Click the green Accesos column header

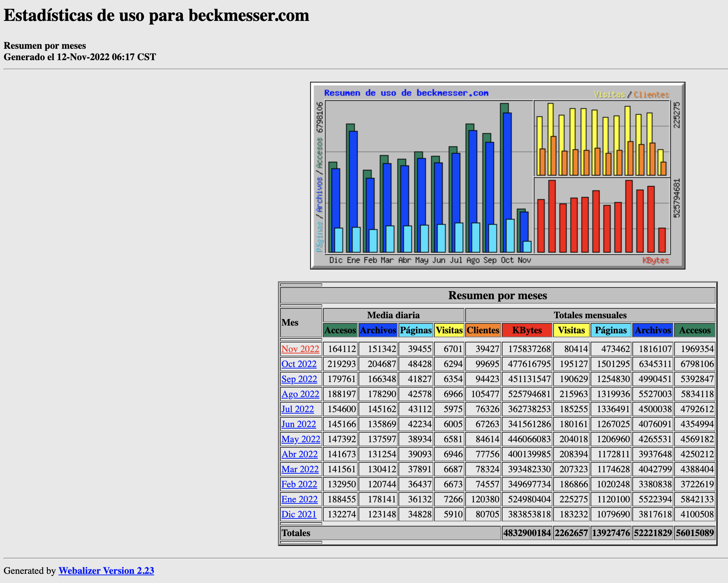(x=340, y=330)
